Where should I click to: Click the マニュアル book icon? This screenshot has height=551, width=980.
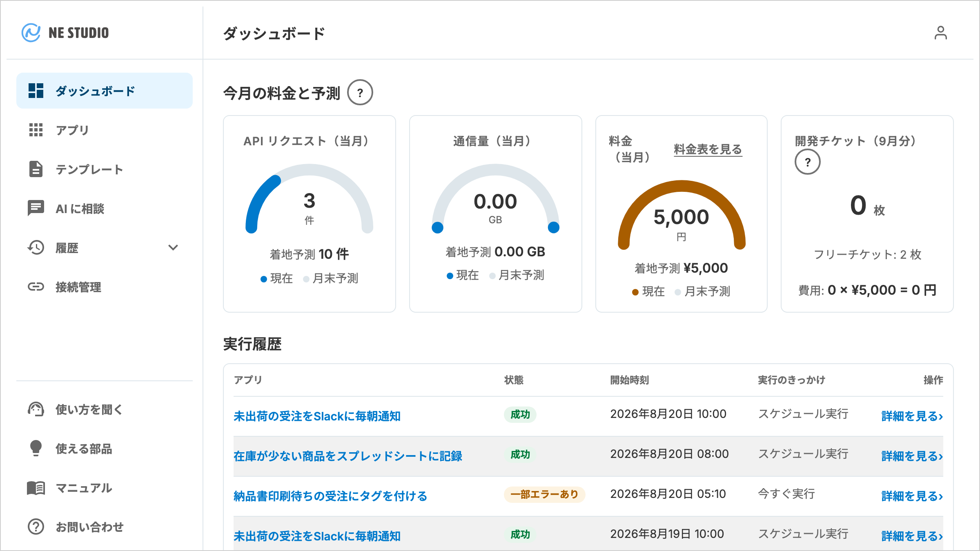click(36, 488)
